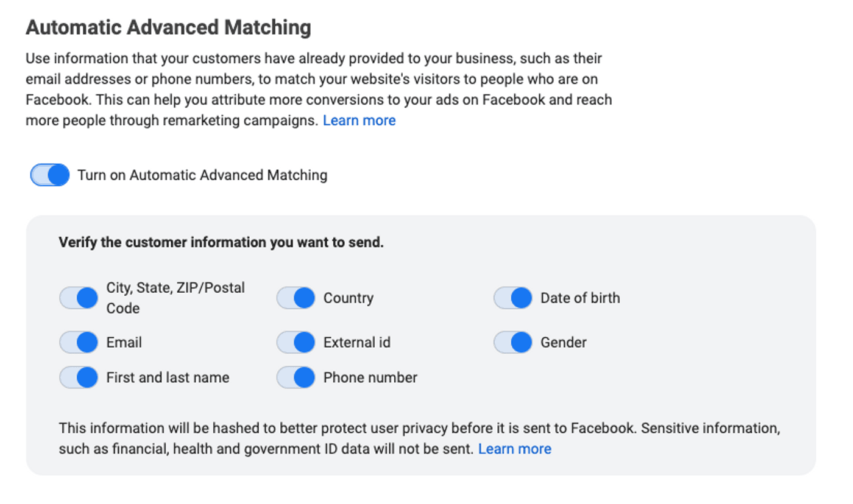853x504 pixels.
Task: Open Learn more link after remarketing campaigns
Action: 359,121
